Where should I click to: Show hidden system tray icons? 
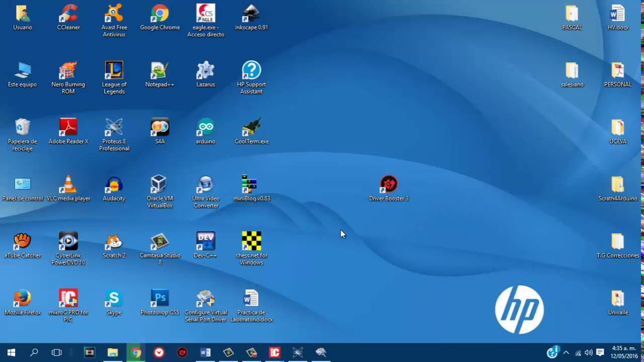point(566,352)
